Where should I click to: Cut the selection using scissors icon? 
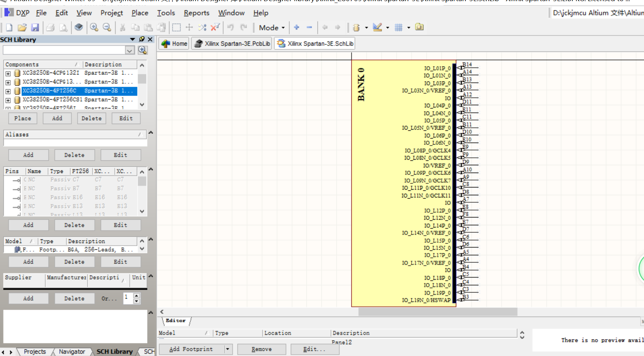pyautogui.click(x=122, y=27)
